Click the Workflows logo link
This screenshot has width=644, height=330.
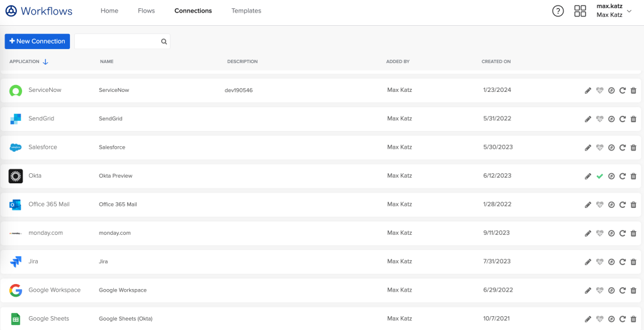[x=38, y=11]
